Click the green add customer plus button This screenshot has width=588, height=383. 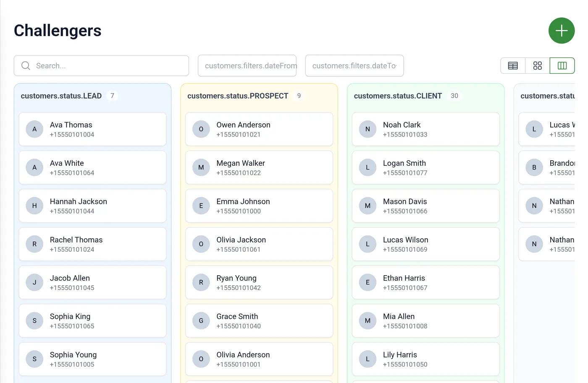tap(562, 31)
